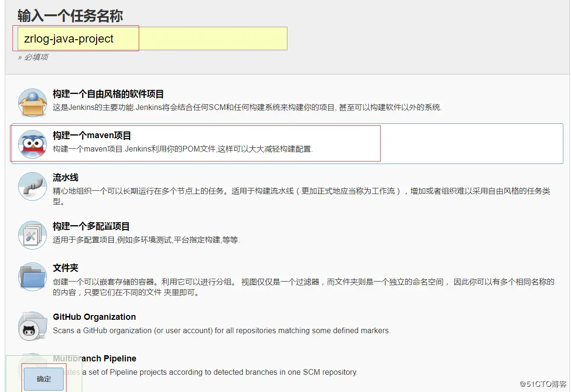Image resolution: width=571 pixels, height=392 pixels.
Task: Select 构建一个多配置项目 title
Action: pyautogui.click(x=91, y=227)
